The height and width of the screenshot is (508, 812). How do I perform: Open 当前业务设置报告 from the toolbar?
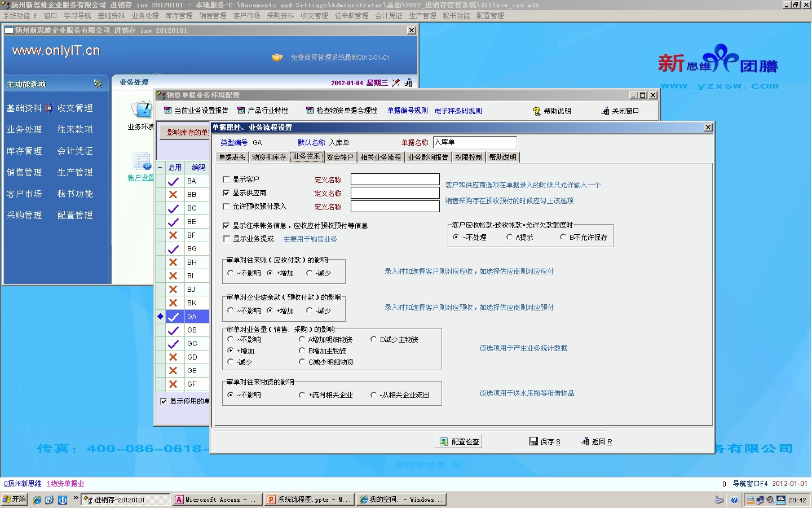pyautogui.click(x=167, y=111)
